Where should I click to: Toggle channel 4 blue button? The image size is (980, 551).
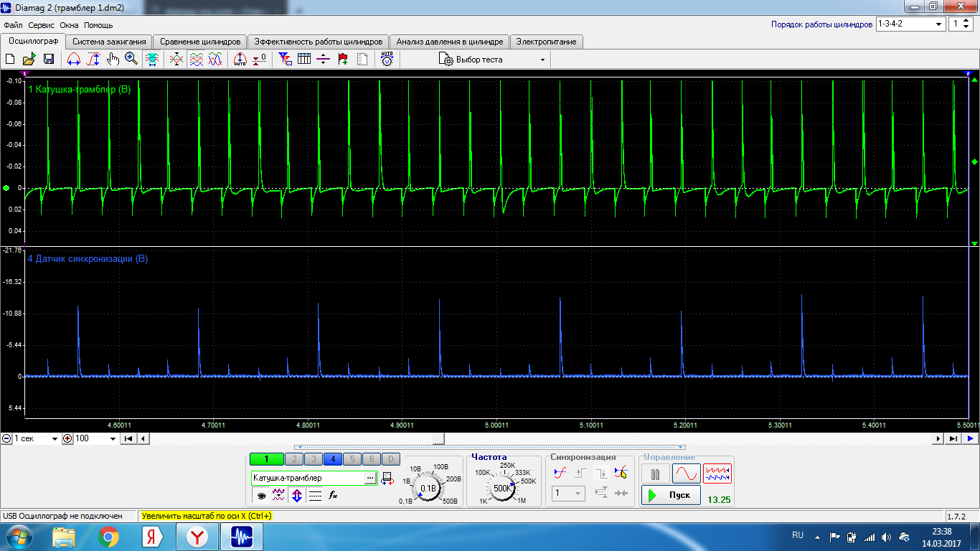coord(333,459)
